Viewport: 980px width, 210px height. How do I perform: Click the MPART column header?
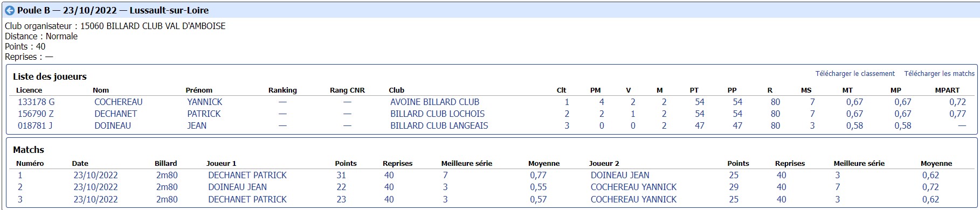click(947, 90)
